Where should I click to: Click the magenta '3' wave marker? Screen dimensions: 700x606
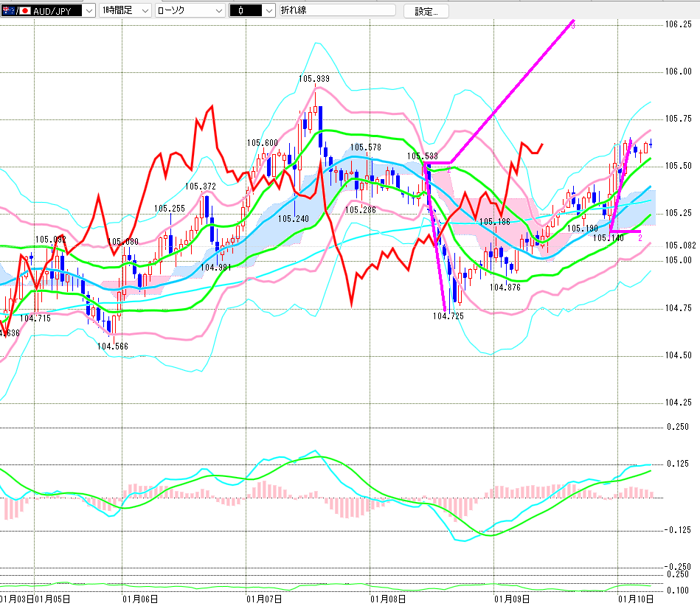tap(573, 26)
